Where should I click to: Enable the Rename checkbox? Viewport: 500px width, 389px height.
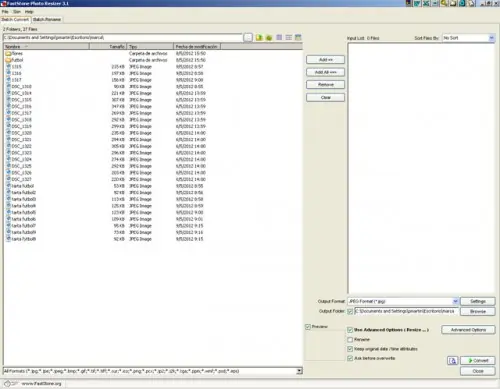[x=350, y=339]
